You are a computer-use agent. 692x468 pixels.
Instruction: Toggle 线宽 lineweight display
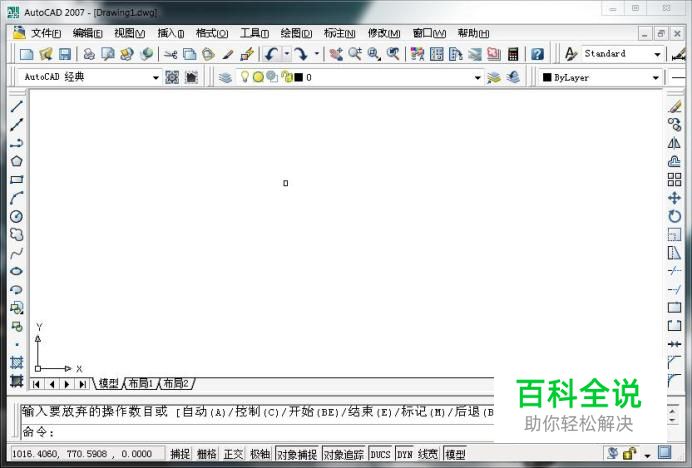[x=428, y=454]
